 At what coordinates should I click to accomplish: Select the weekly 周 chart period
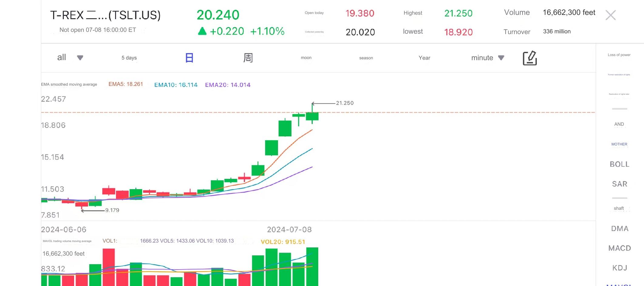[x=248, y=58]
